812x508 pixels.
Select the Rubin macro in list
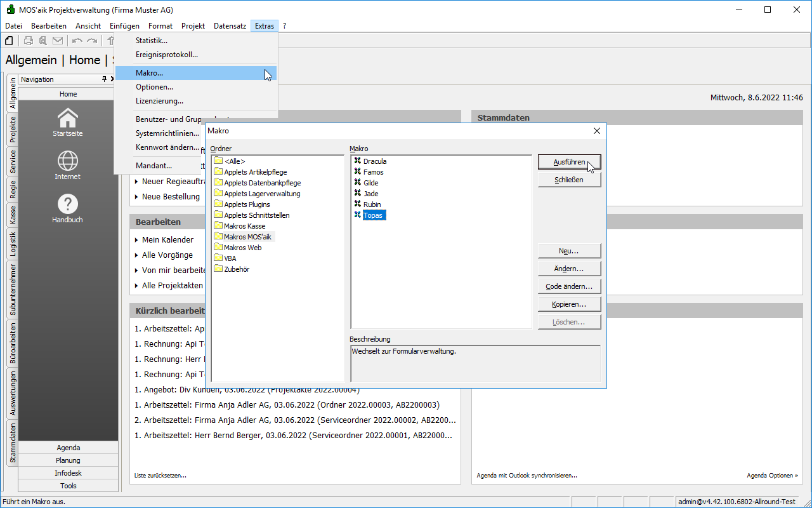point(372,204)
